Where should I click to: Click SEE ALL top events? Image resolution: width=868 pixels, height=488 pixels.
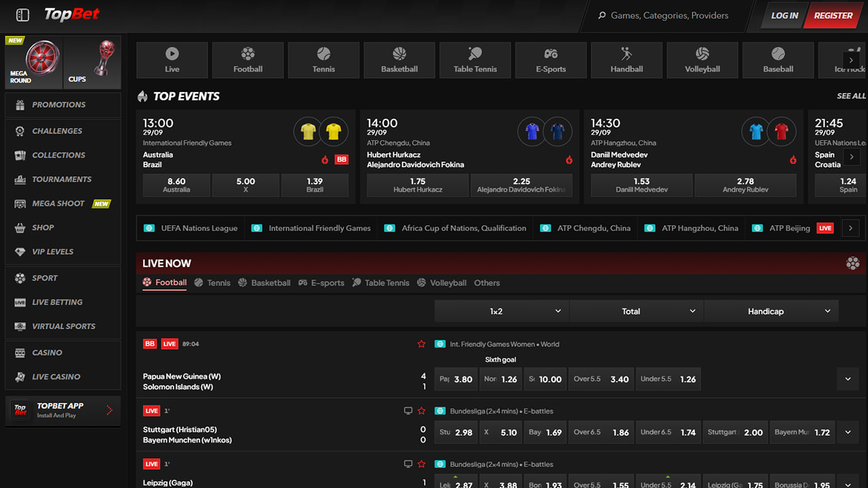click(851, 96)
